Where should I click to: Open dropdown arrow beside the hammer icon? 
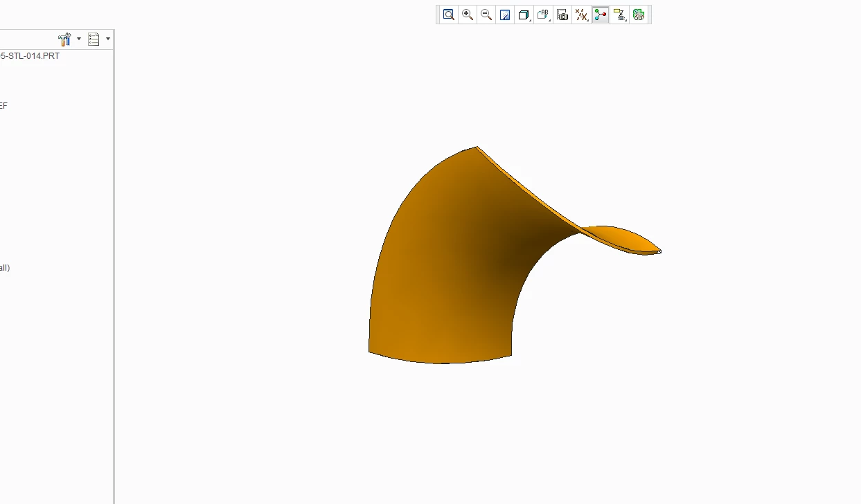(79, 39)
